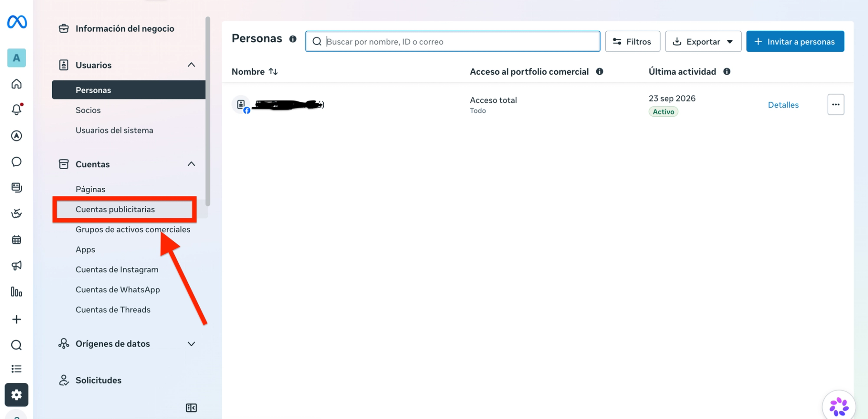Open Usuarios del sistema
868x419 pixels.
coord(114,130)
